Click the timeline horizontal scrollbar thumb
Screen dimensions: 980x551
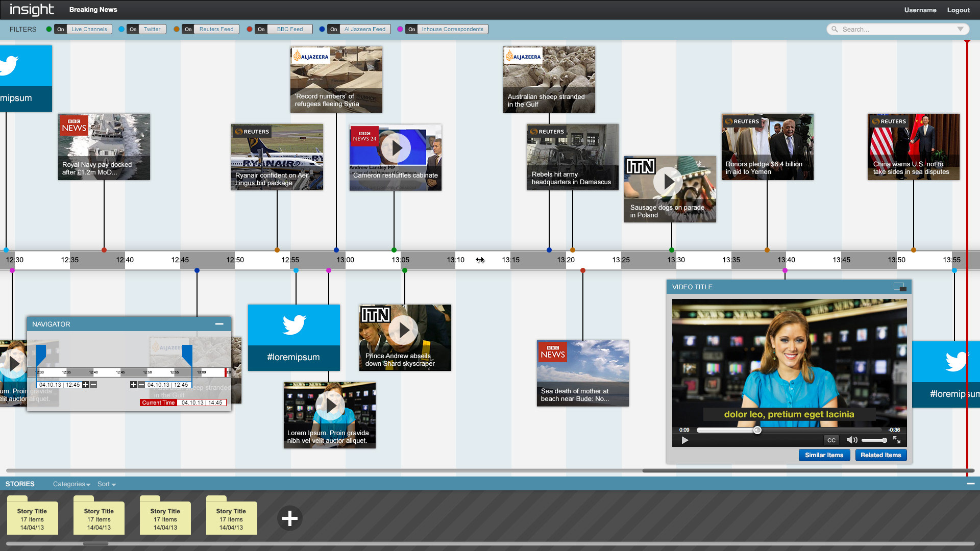pyautogui.click(x=807, y=470)
